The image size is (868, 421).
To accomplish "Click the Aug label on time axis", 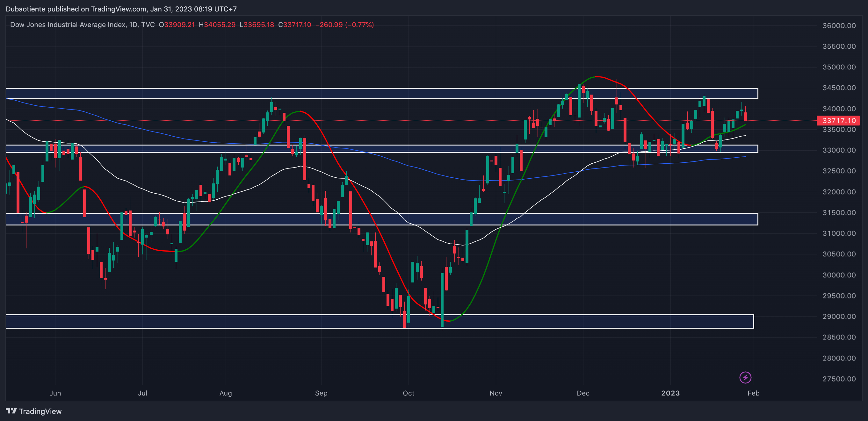I will click(x=225, y=393).
